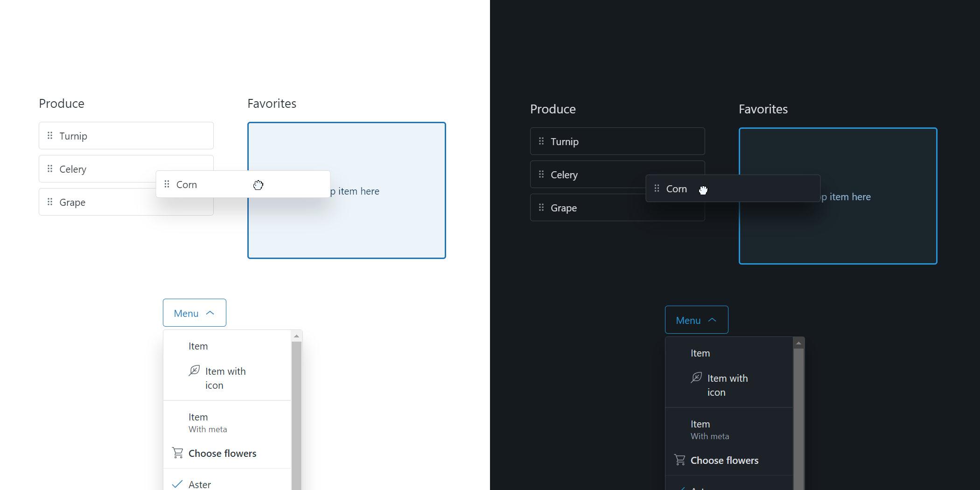Image resolution: width=980 pixels, height=490 pixels.
Task: Choose the 'Choose flowers' menu entry
Action: coord(222,453)
